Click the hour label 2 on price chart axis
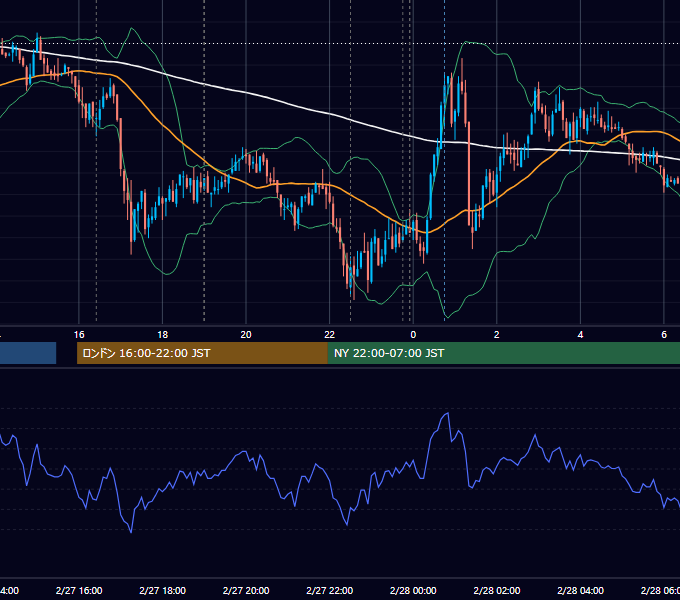Screen dimensions: 680x600 (x=497, y=335)
